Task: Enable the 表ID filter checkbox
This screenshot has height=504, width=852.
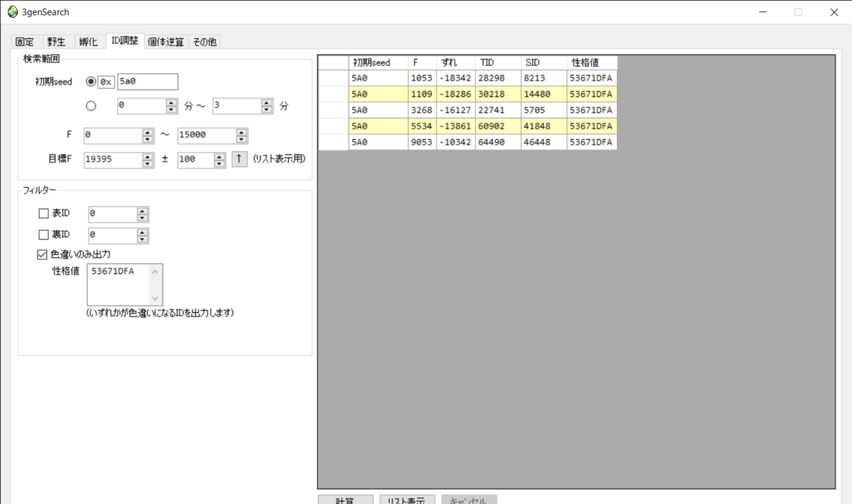Action: point(43,214)
